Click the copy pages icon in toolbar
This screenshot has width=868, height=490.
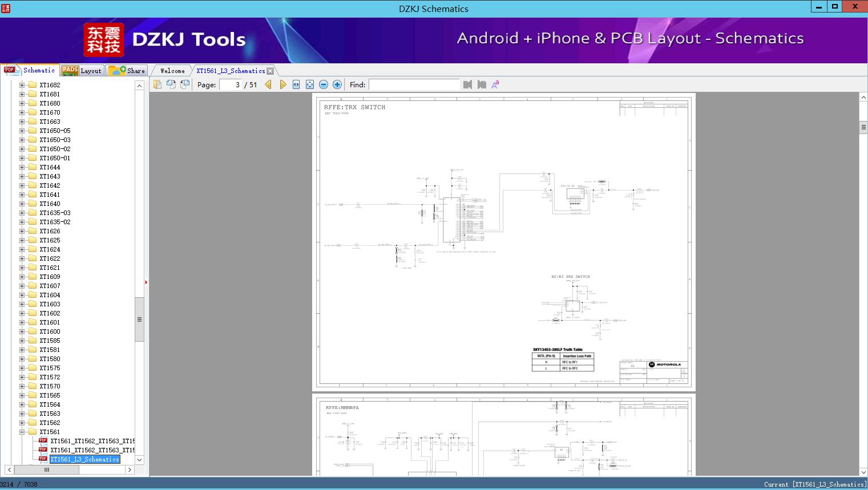(x=158, y=84)
